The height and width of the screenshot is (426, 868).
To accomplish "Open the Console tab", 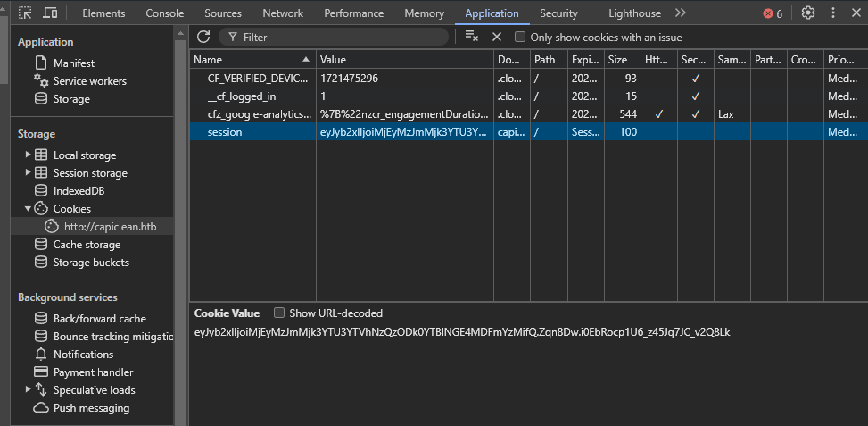I will coord(165,13).
